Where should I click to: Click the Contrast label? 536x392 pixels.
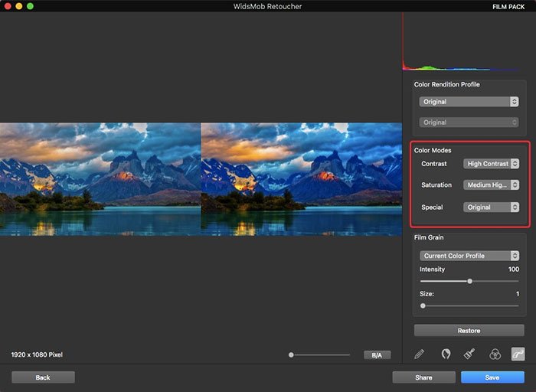coord(434,164)
